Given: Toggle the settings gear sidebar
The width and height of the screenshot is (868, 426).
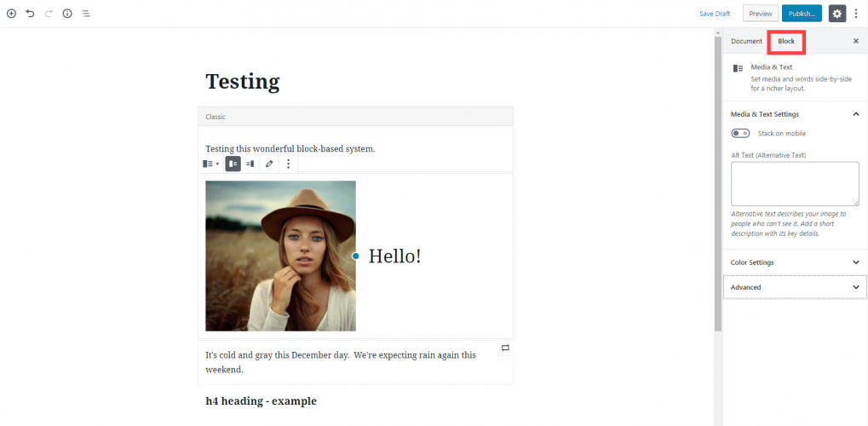Looking at the screenshot, I should [x=836, y=14].
